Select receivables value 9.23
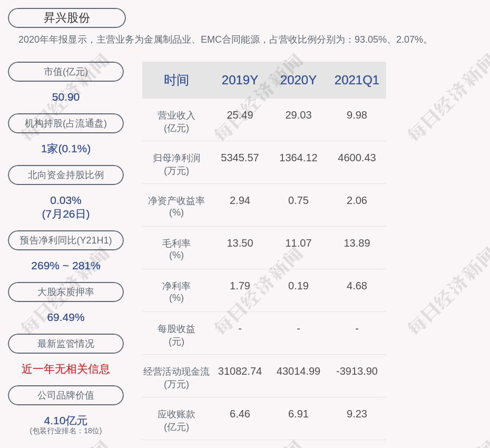This screenshot has width=490, height=448. click(x=357, y=414)
